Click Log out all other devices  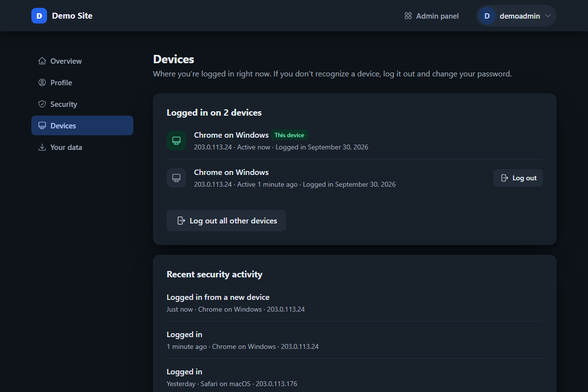[226, 220]
